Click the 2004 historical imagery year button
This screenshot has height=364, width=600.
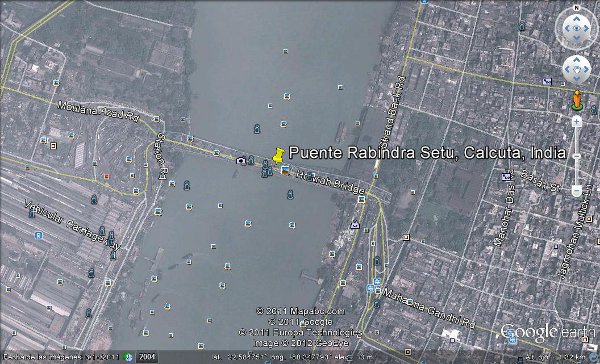pyautogui.click(x=147, y=357)
